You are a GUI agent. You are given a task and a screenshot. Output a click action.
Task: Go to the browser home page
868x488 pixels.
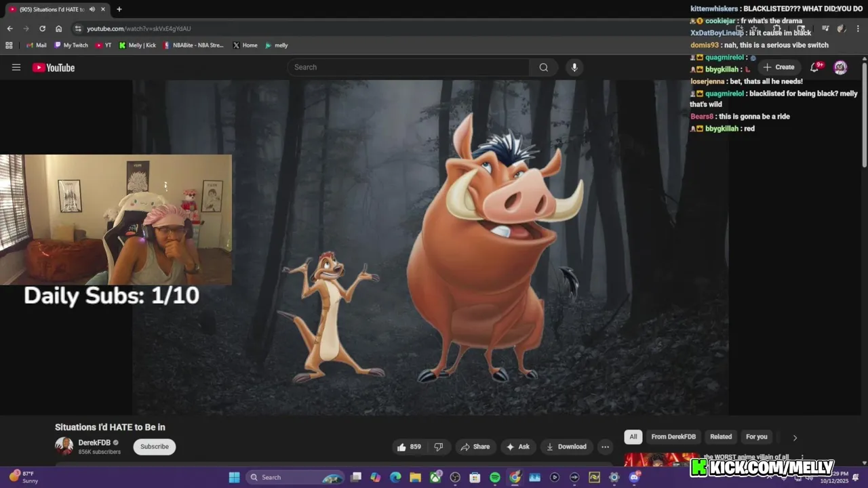58,28
